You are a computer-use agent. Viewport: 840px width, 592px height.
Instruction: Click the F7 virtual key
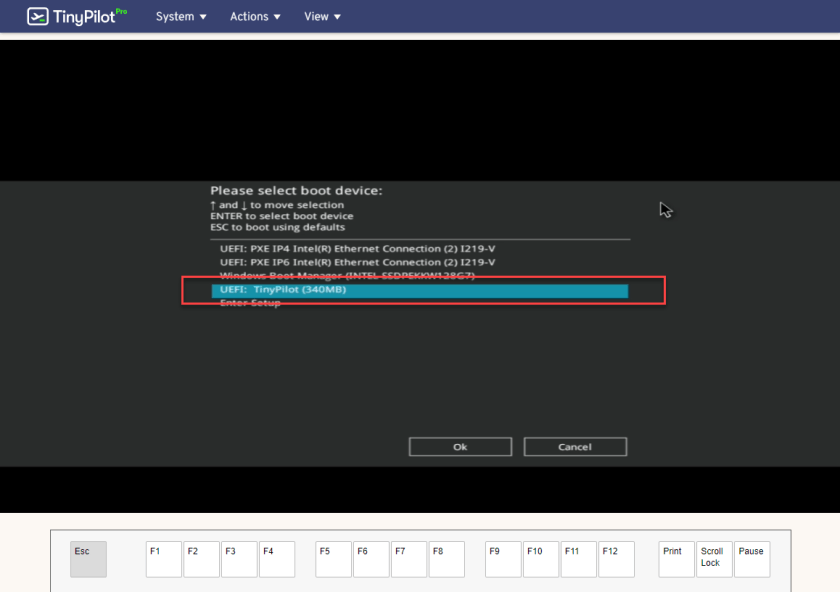[409, 559]
